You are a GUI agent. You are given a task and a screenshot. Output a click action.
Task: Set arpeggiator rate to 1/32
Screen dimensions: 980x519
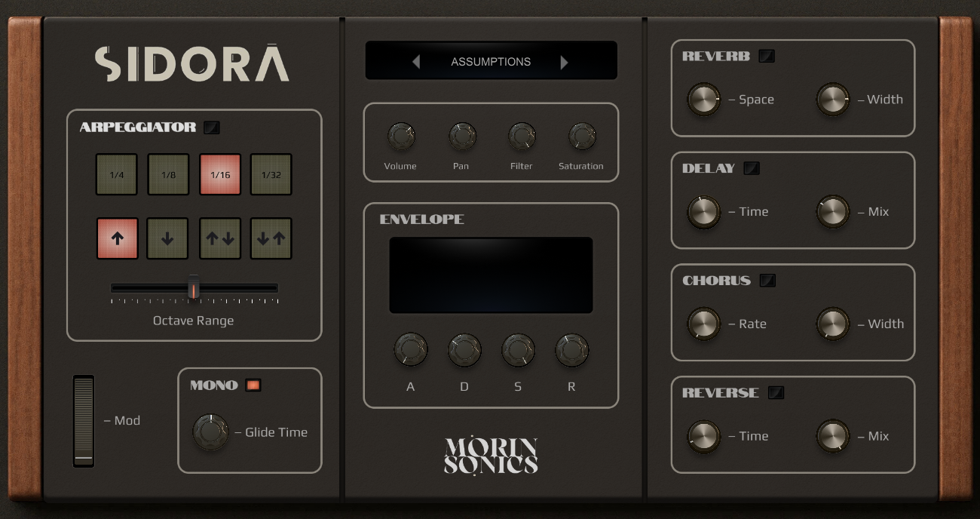click(271, 175)
